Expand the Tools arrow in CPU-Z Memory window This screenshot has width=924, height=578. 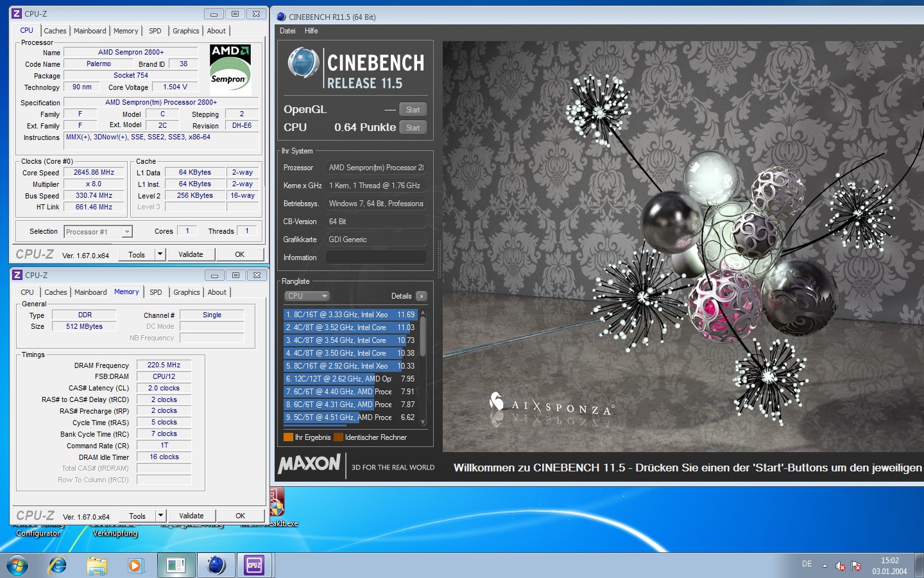161,516
